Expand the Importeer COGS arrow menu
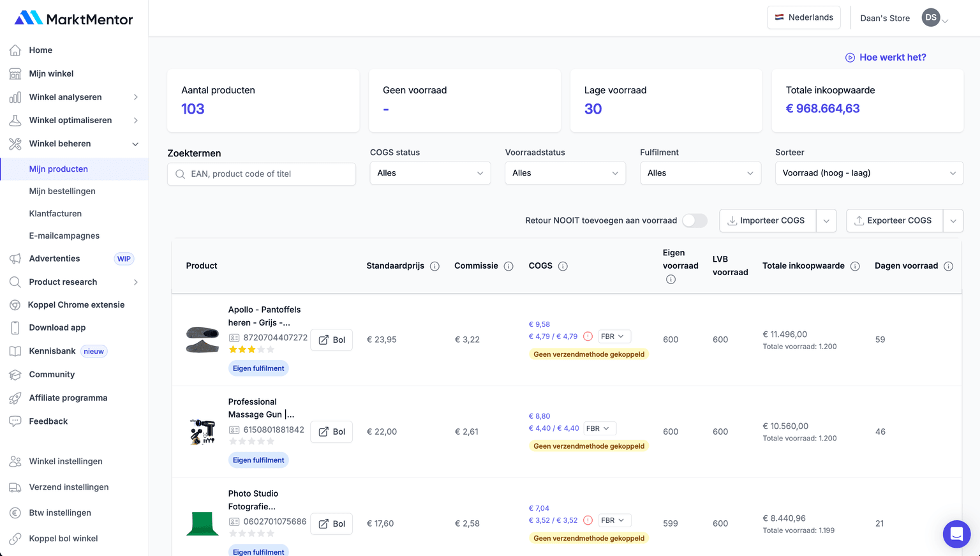 pos(826,221)
